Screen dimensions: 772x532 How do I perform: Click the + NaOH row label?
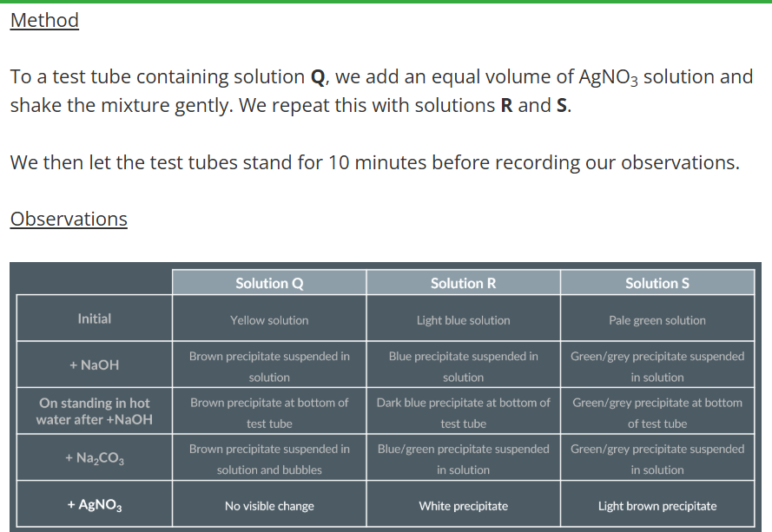point(94,365)
